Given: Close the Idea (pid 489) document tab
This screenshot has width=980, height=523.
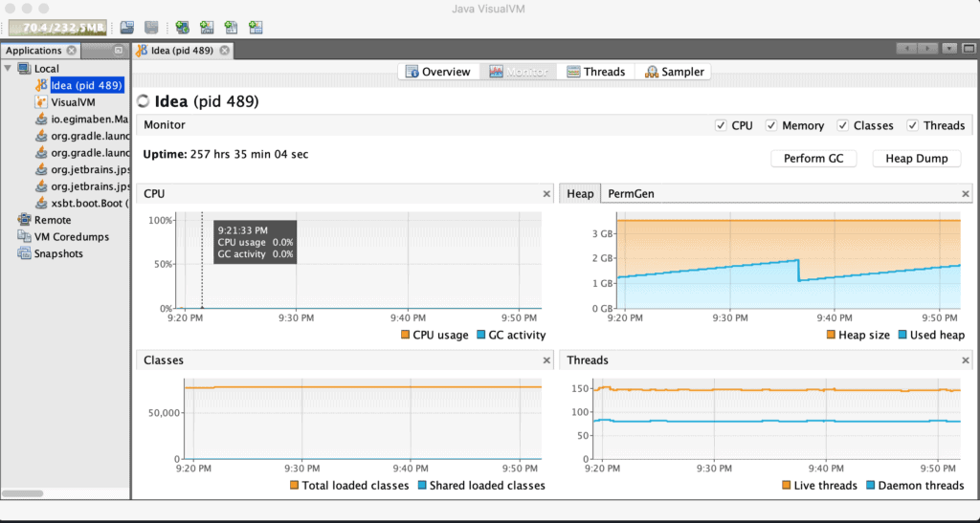Looking at the screenshot, I should tap(224, 51).
